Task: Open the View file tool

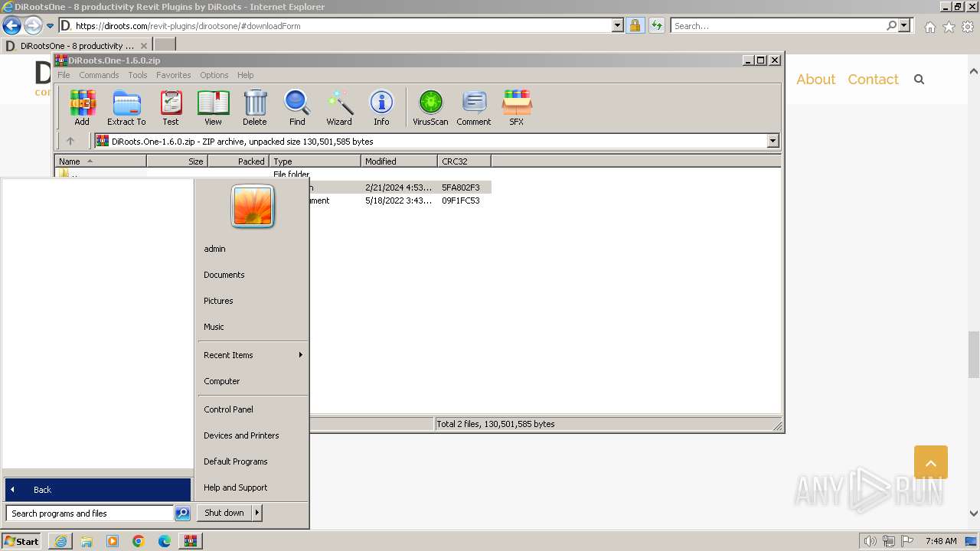Action: (213, 107)
